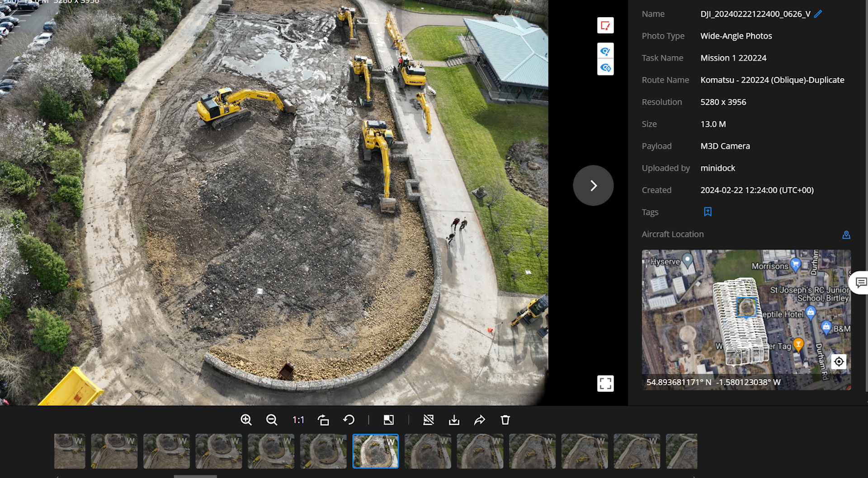Image resolution: width=868 pixels, height=478 pixels.
Task: Click the uploader name 'minidock'
Action: (x=718, y=168)
